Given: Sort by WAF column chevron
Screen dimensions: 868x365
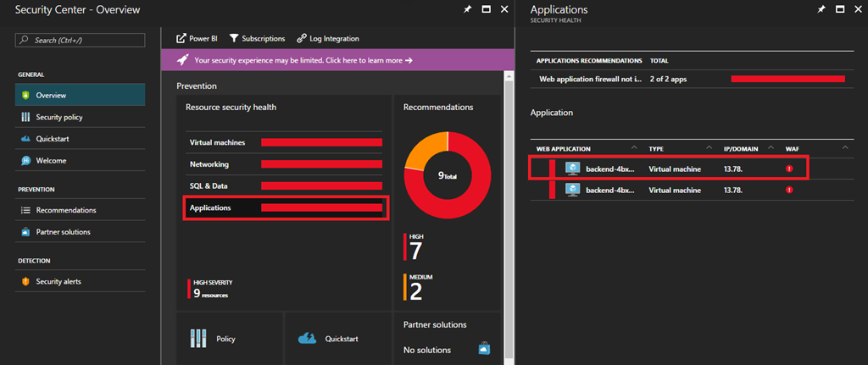Looking at the screenshot, I should [845, 147].
